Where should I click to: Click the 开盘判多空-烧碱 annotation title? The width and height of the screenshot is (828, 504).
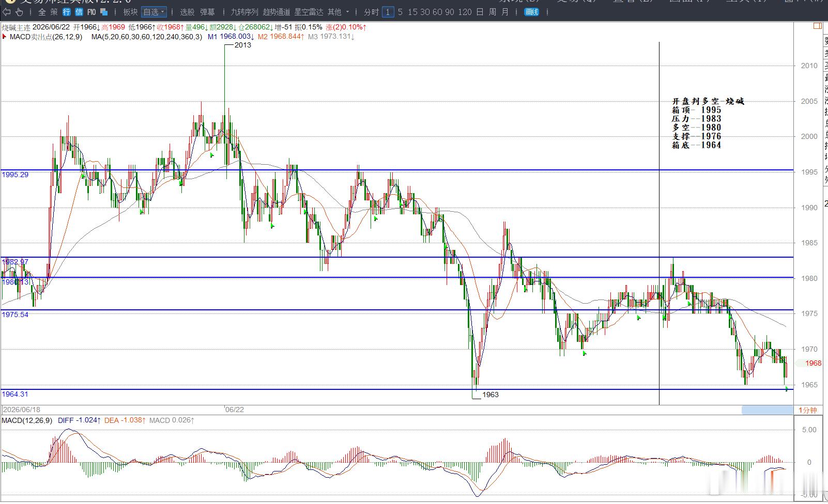click(x=708, y=101)
